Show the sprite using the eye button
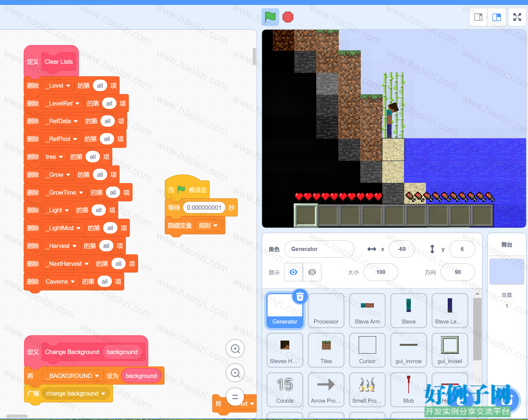This screenshot has width=528, height=420. point(293,272)
